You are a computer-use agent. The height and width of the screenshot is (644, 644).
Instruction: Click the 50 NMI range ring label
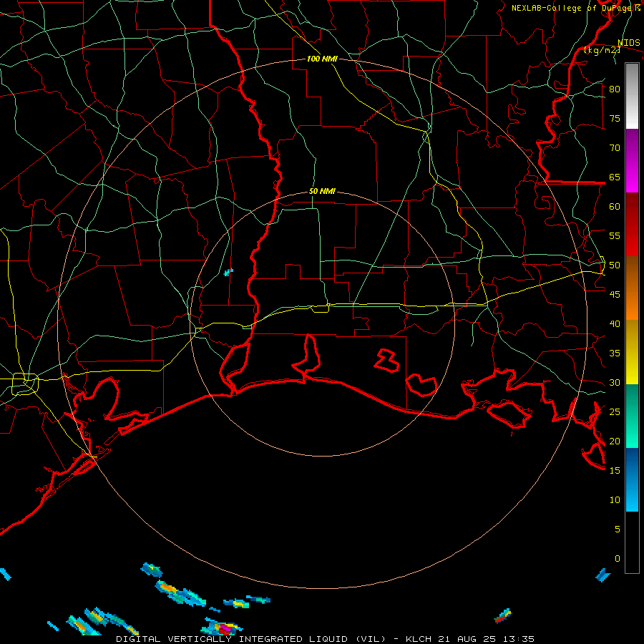coord(322,191)
